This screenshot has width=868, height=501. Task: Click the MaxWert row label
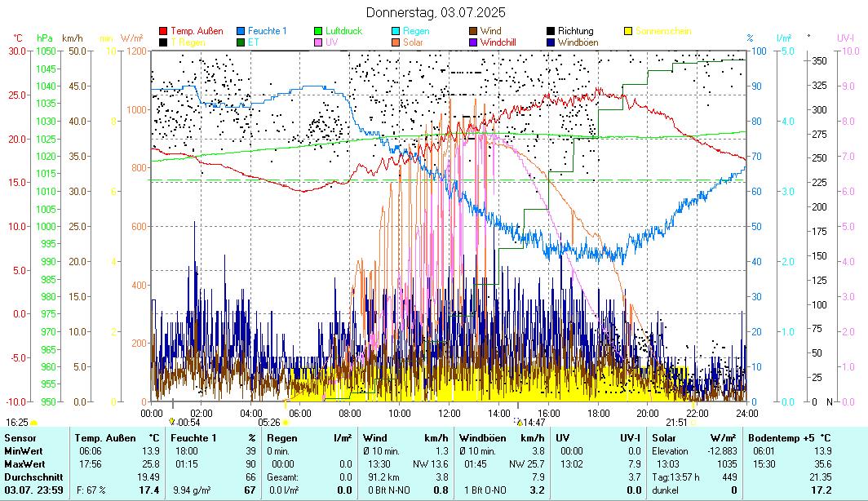(x=25, y=464)
